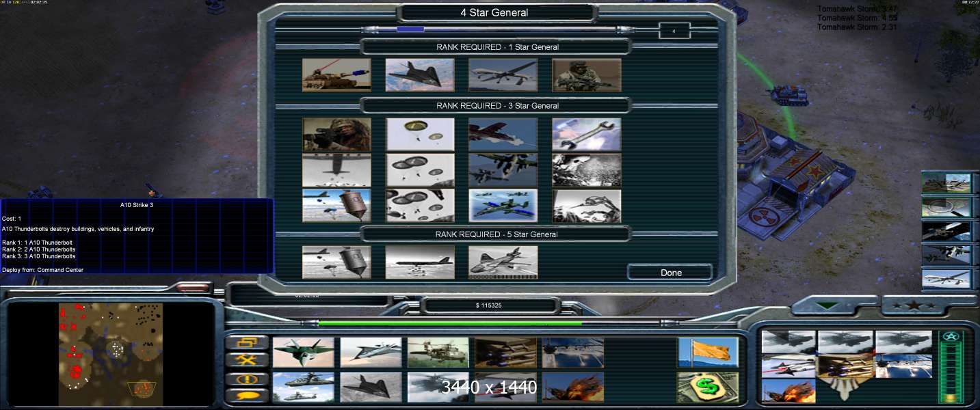
Task: Click the Tomahawk Storm: 2:31 timer
Action: (858, 27)
